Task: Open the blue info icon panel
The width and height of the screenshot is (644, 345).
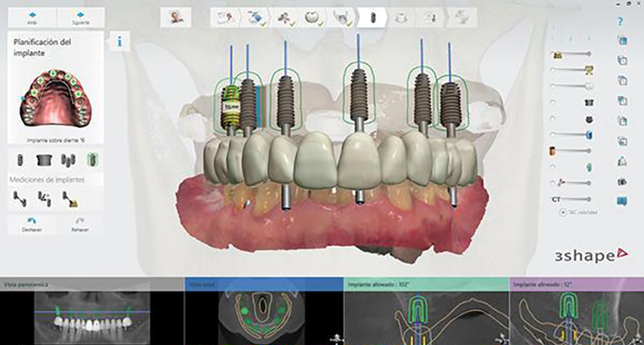Action: pyautogui.click(x=119, y=42)
